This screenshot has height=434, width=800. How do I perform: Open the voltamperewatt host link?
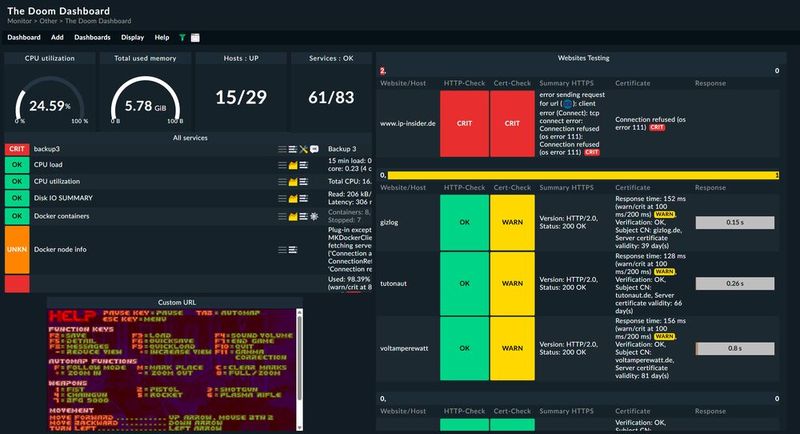pyautogui.click(x=404, y=348)
